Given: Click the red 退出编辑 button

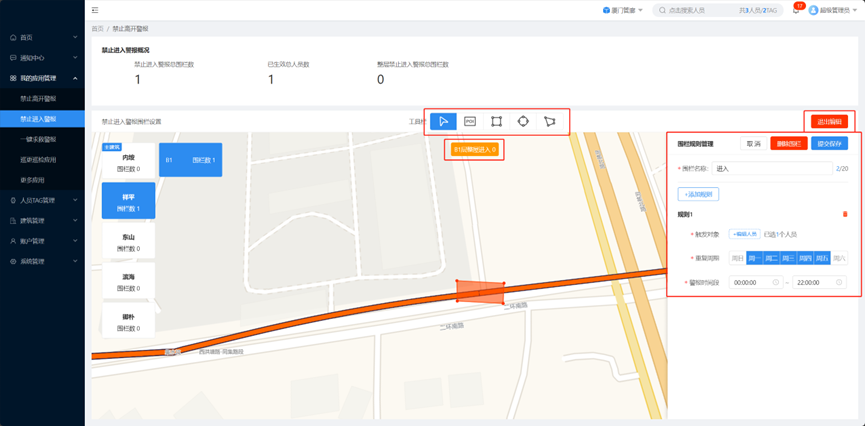Looking at the screenshot, I should (831, 122).
